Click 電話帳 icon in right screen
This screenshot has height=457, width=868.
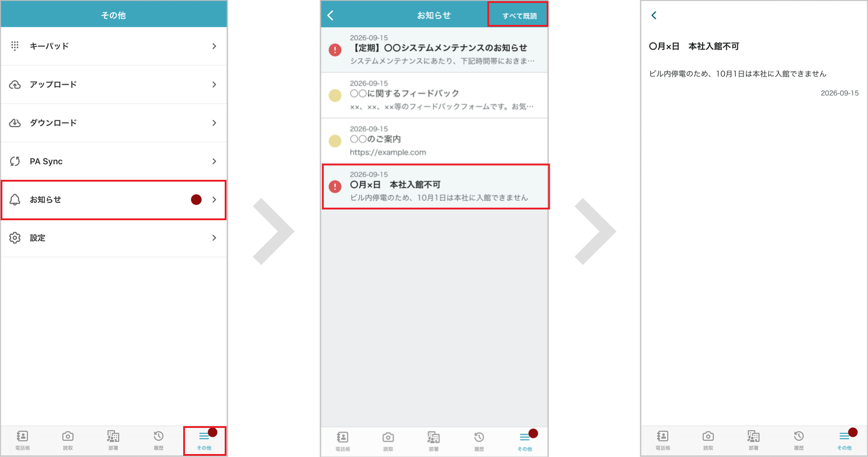click(x=663, y=437)
